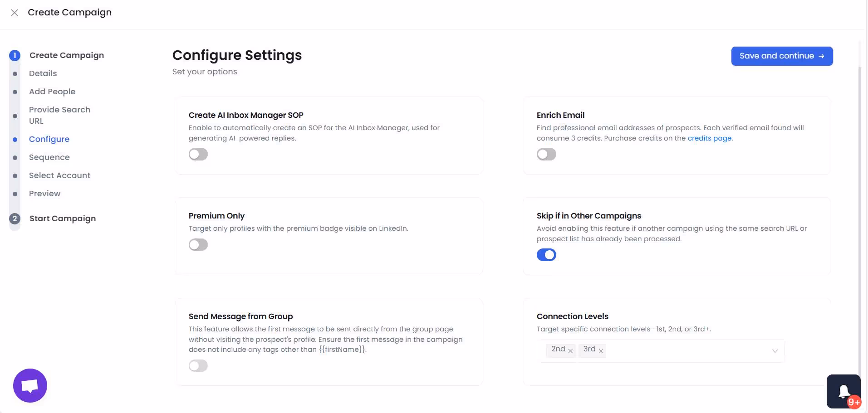Viewport: 868px width, 413px height.
Task: Open the Connection Levels dropdown
Action: [774, 351]
